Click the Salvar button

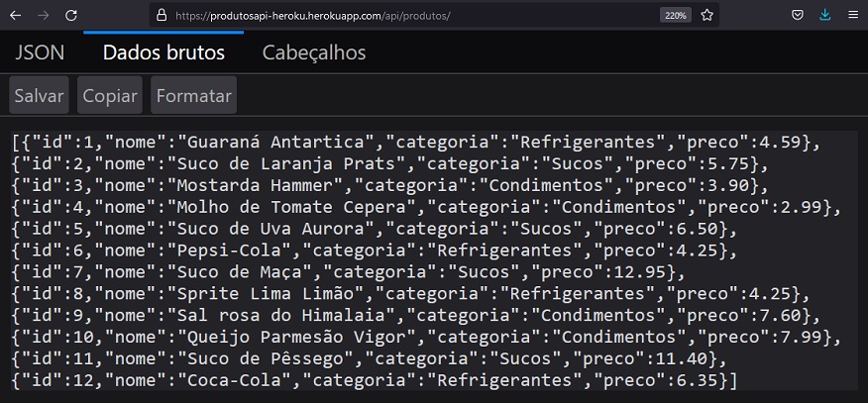[39, 95]
